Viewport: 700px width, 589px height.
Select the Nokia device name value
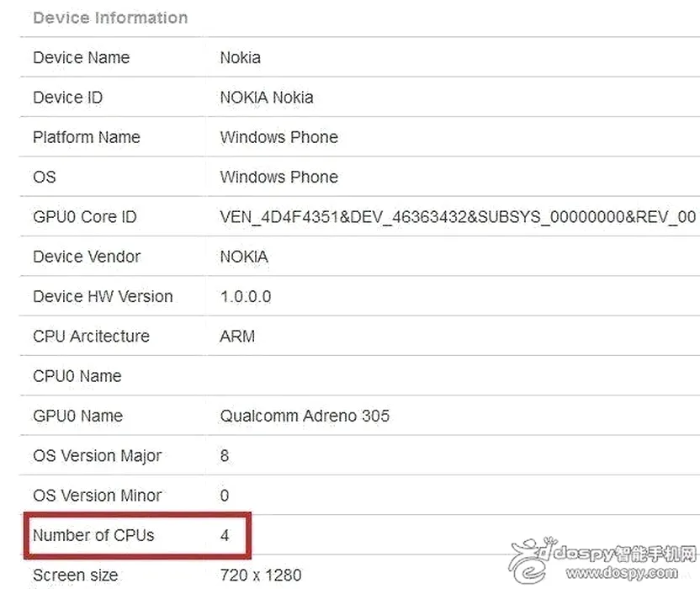(x=240, y=57)
